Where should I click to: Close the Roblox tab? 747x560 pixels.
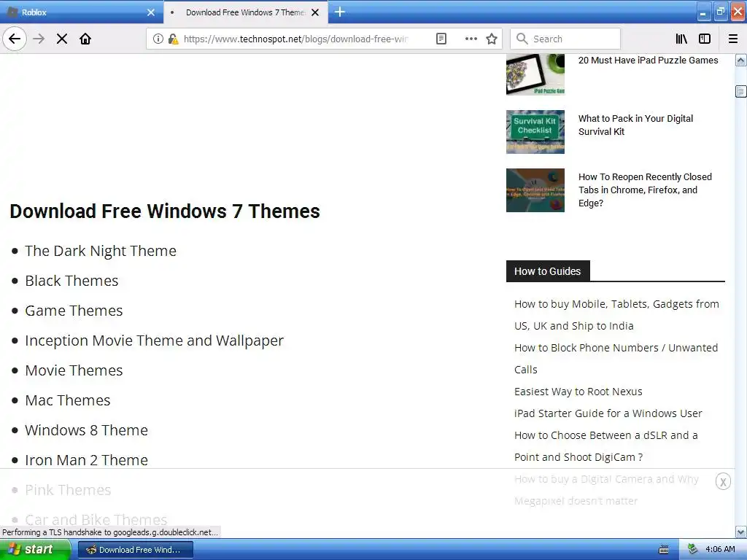tap(151, 12)
